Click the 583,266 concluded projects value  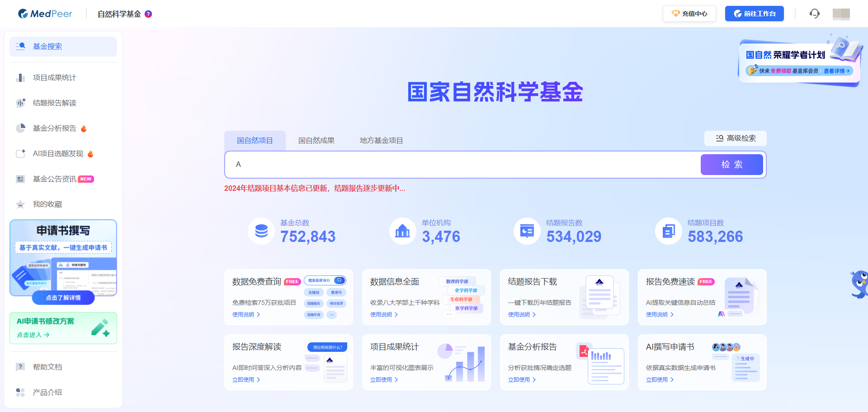(x=716, y=237)
